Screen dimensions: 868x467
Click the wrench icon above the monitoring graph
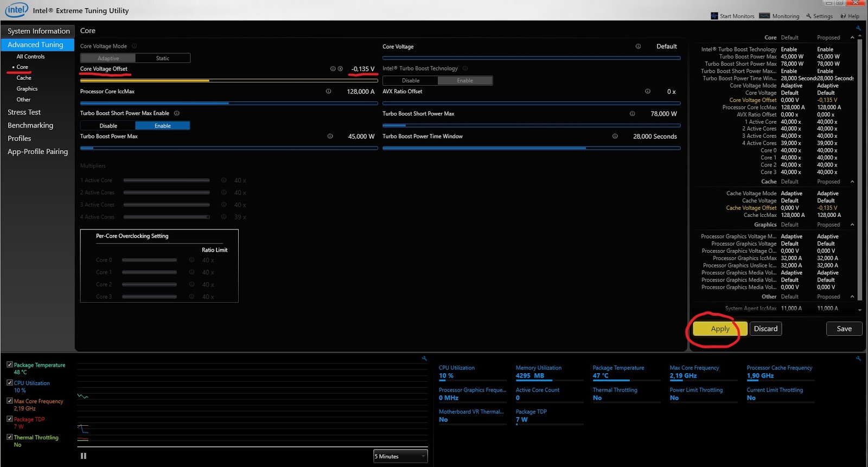(x=424, y=359)
